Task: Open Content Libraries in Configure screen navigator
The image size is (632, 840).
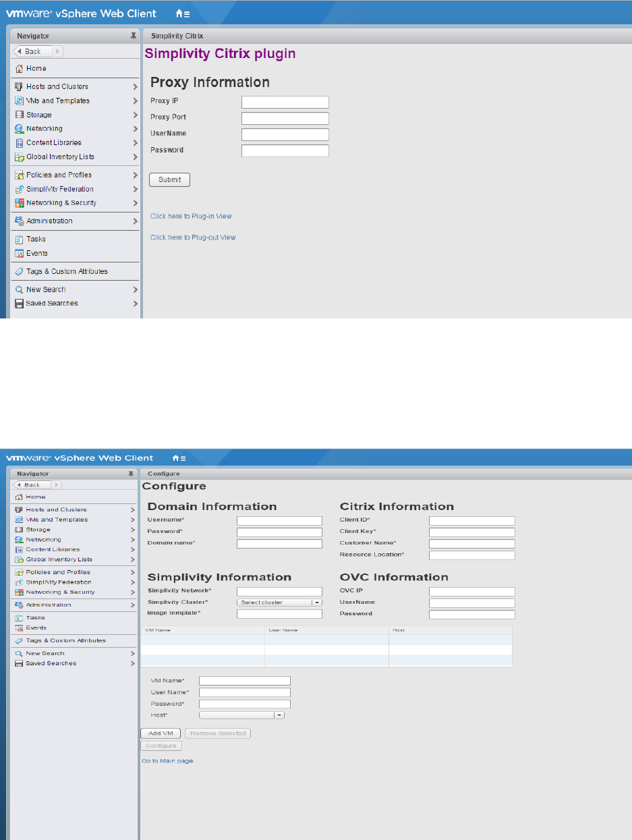Action: [x=53, y=549]
